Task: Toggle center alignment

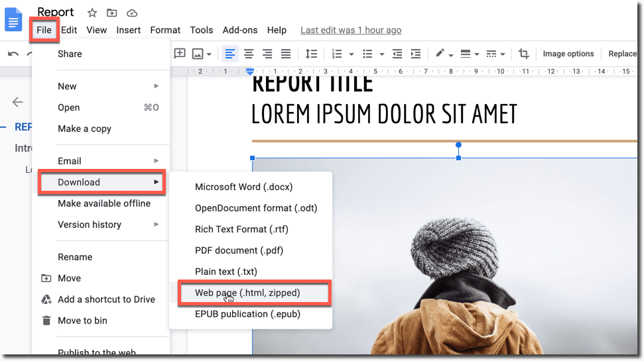Action: coord(249,54)
